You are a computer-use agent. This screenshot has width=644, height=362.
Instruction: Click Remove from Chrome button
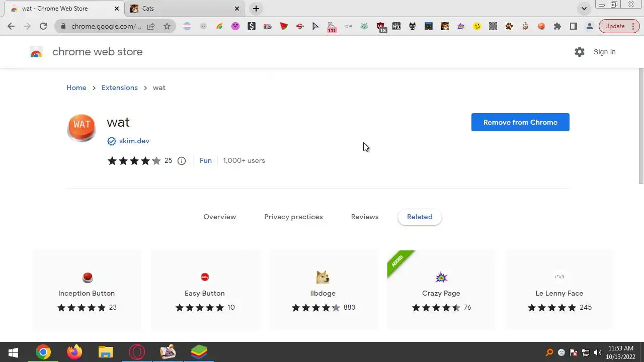click(520, 122)
